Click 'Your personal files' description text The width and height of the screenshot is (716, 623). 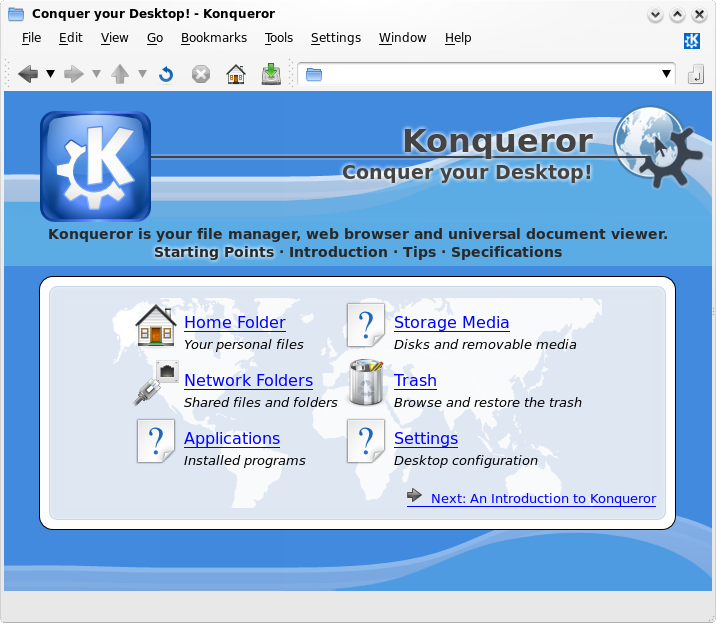[x=243, y=344]
